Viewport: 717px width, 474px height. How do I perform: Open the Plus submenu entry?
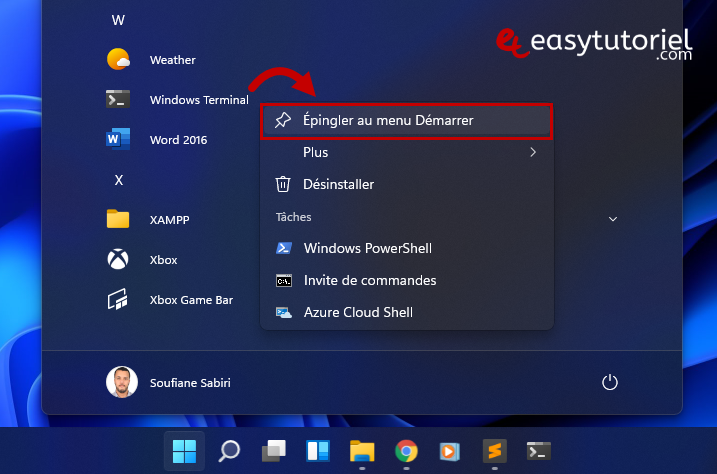coord(407,152)
